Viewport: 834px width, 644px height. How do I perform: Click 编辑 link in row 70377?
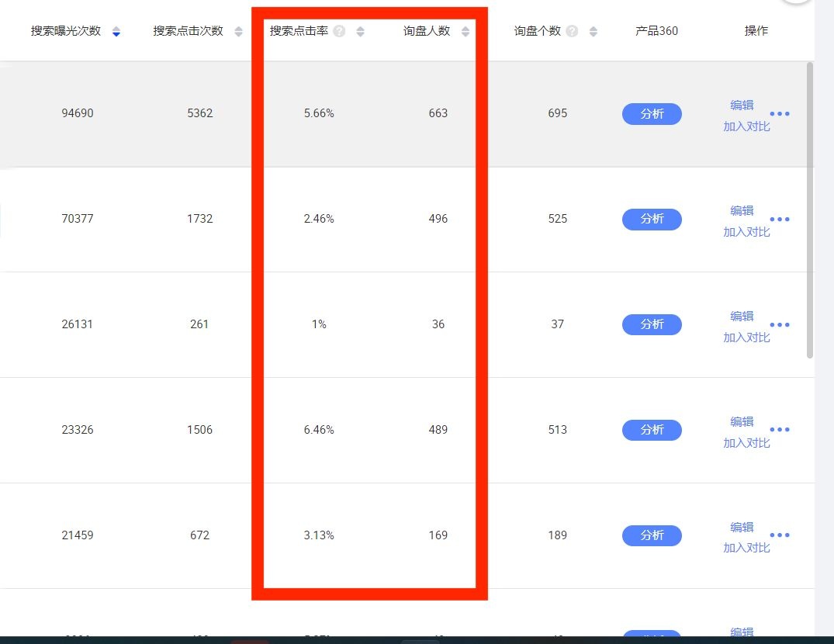(742, 211)
